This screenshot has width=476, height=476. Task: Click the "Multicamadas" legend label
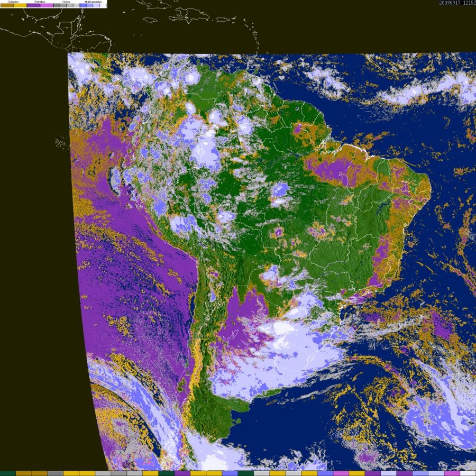coord(93,2)
